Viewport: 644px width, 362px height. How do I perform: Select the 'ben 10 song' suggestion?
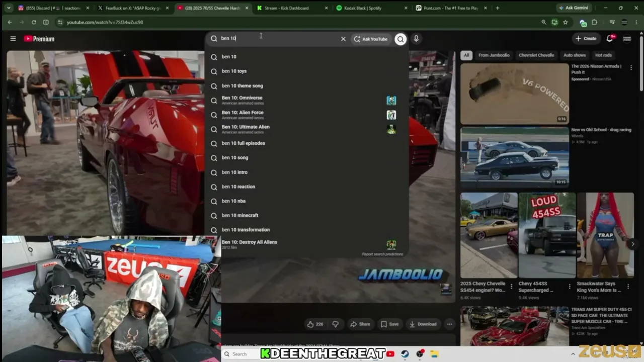pyautogui.click(x=307, y=157)
